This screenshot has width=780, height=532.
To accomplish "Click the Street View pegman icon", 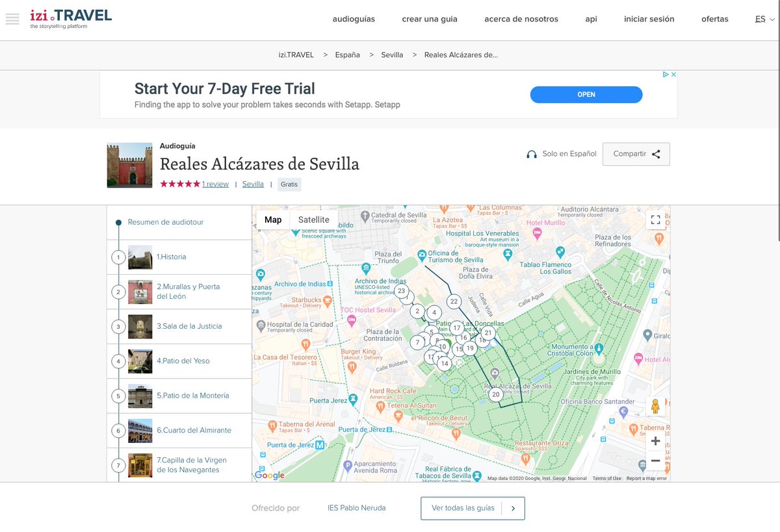I will 655,407.
